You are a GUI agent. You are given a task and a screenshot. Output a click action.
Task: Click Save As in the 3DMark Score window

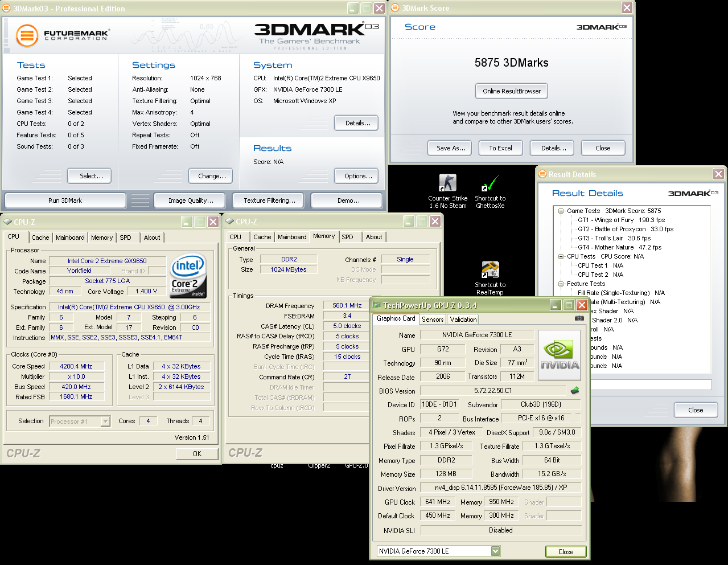click(x=450, y=148)
